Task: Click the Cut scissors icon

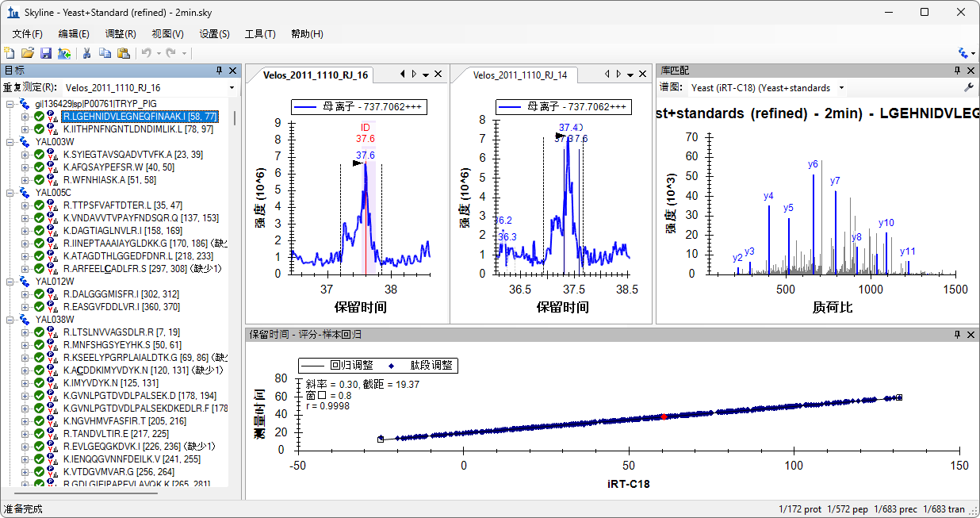Action: pyautogui.click(x=86, y=53)
